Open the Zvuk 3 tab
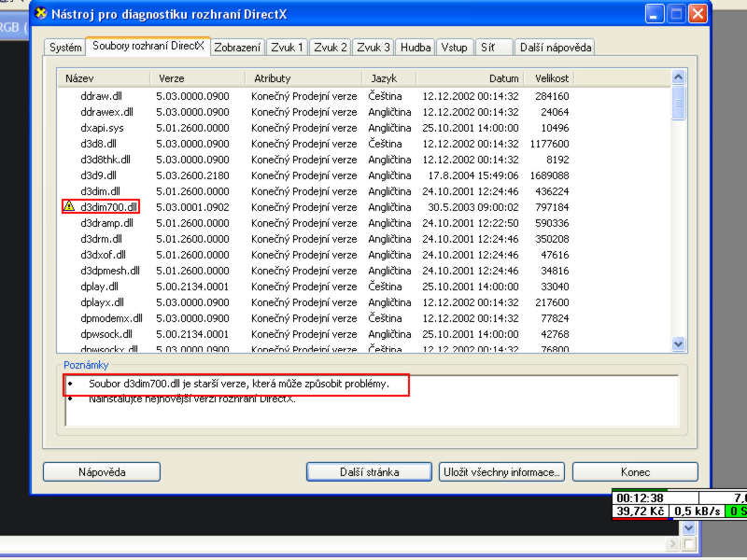The height and width of the screenshot is (560, 747). coord(373,48)
